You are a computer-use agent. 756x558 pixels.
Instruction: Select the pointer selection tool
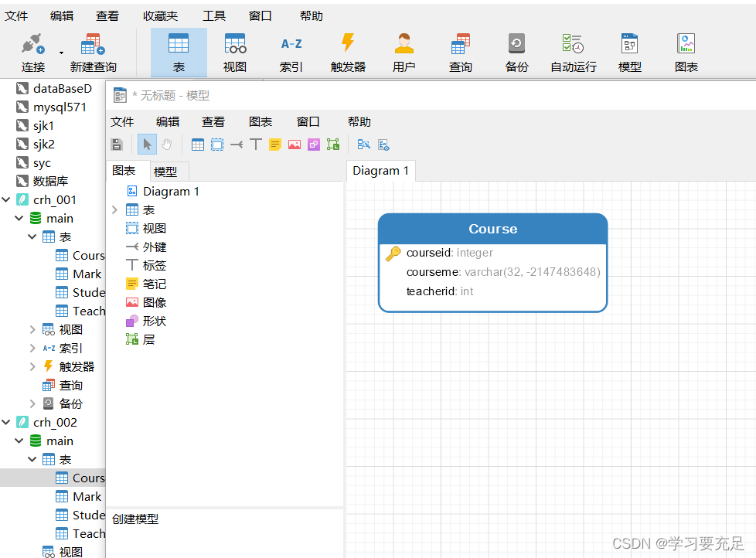coord(147,145)
